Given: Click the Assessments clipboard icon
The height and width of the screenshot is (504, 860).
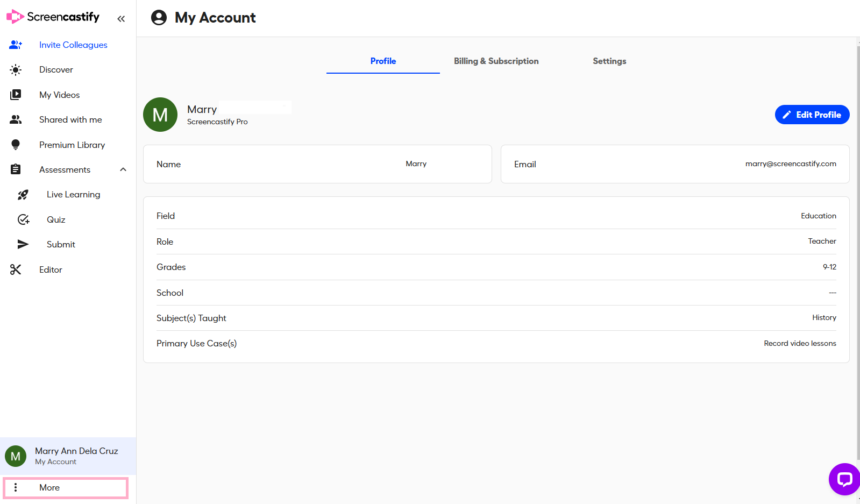Looking at the screenshot, I should pos(16,169).
